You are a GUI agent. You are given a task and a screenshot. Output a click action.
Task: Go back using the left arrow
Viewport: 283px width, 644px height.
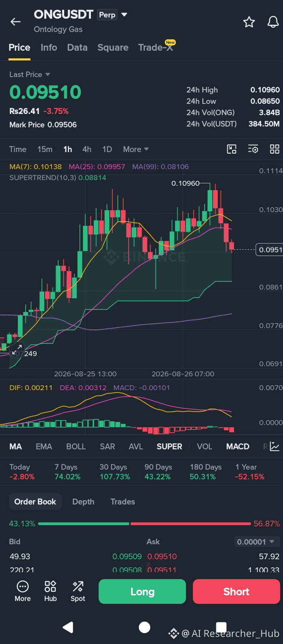15,22
